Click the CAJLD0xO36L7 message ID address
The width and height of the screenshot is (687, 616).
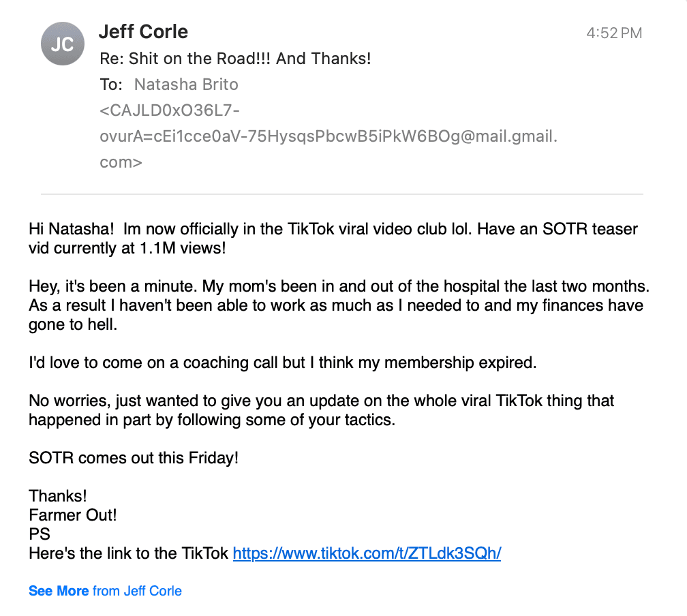click(329, 136)
